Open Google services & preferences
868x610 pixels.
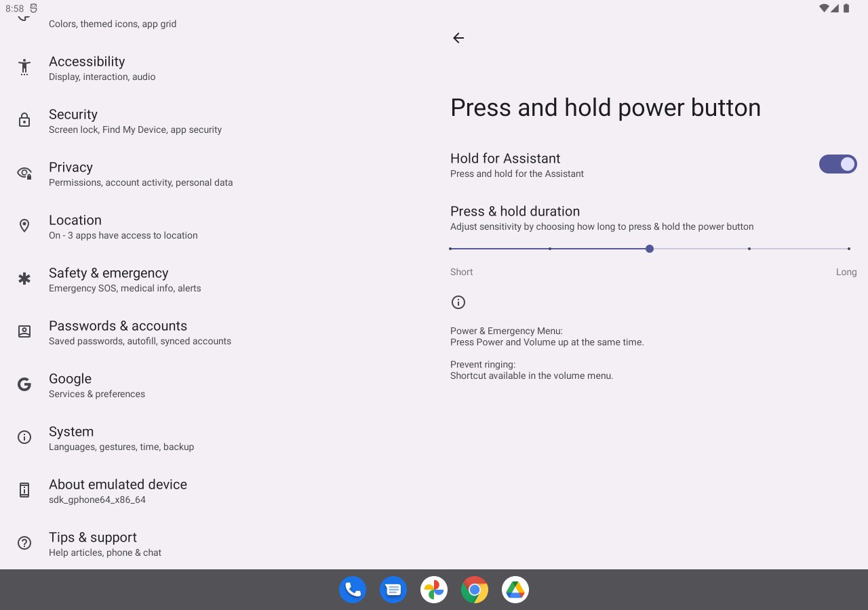click(x=217, y=385)
